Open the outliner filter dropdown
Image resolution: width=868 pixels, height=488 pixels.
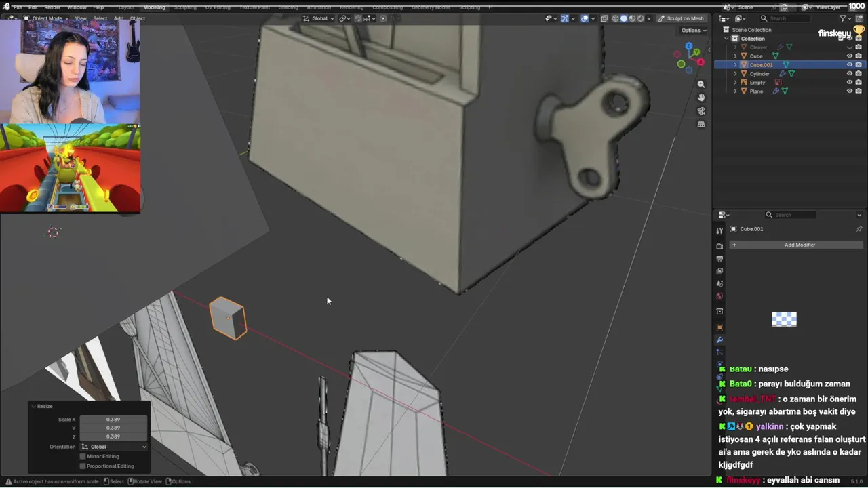pyautogui.click(x=845, y=18)
